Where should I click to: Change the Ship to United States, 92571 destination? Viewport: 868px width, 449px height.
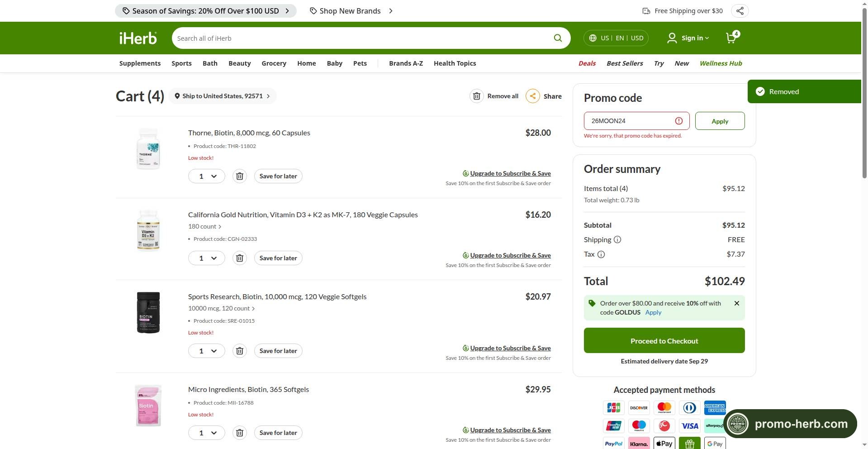click(x=222, y=96)
